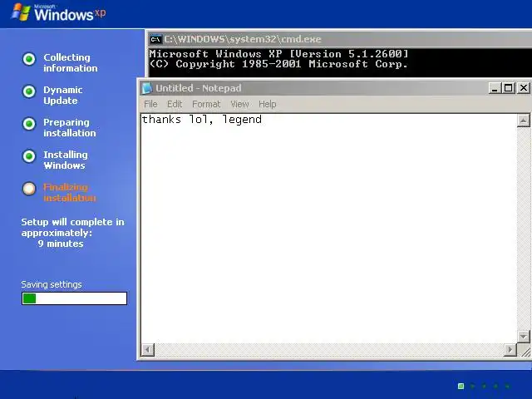Click the Collecting information step indicator

tap(29, 59)
